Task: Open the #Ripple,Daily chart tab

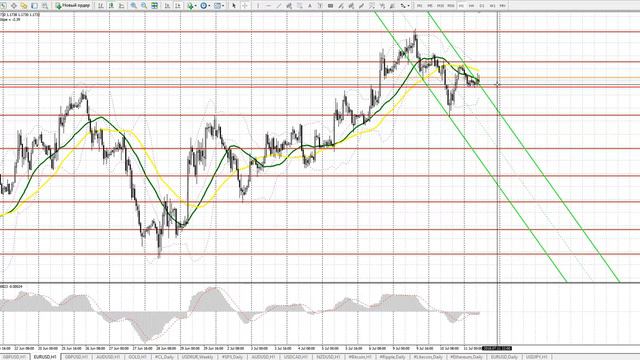Action: [x=392, y=357]
